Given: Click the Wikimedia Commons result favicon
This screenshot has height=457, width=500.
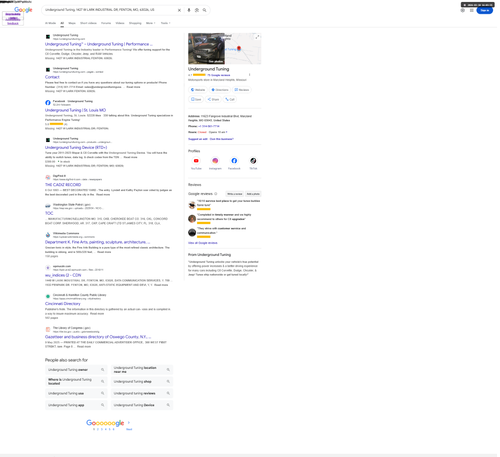Looking at the screenshot, I should click(48, 235).
